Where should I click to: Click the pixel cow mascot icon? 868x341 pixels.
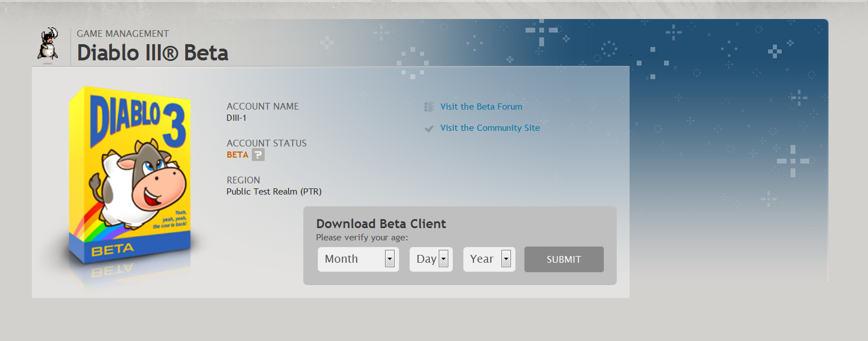tap(48, 44)
